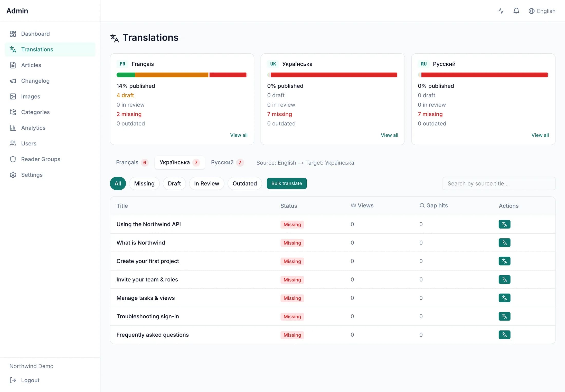This screenshot has width=565, height=392.
Task: Click the Northwind Demo label
Action: (31, 366)
